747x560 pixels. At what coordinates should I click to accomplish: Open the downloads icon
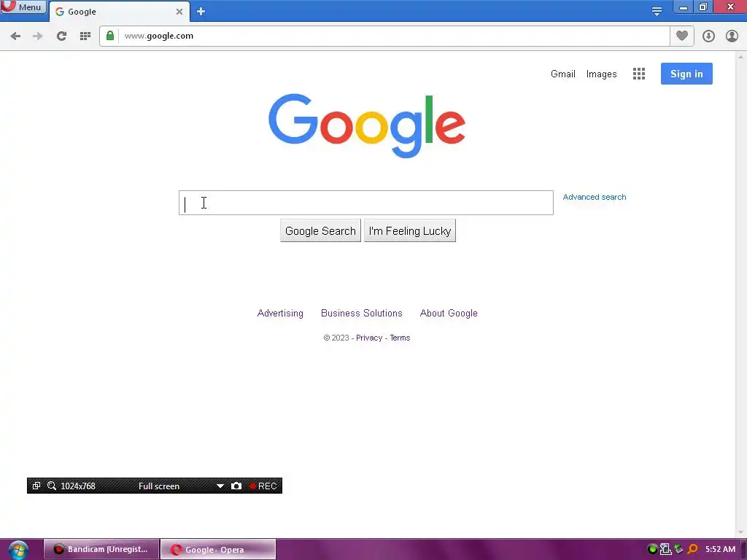pyautogui.click(x=708, y=36)
